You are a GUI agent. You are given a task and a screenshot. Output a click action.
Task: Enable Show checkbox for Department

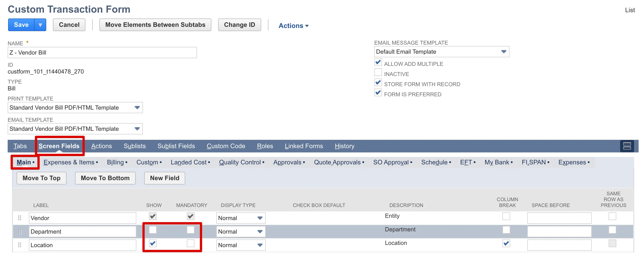point(153,230)
